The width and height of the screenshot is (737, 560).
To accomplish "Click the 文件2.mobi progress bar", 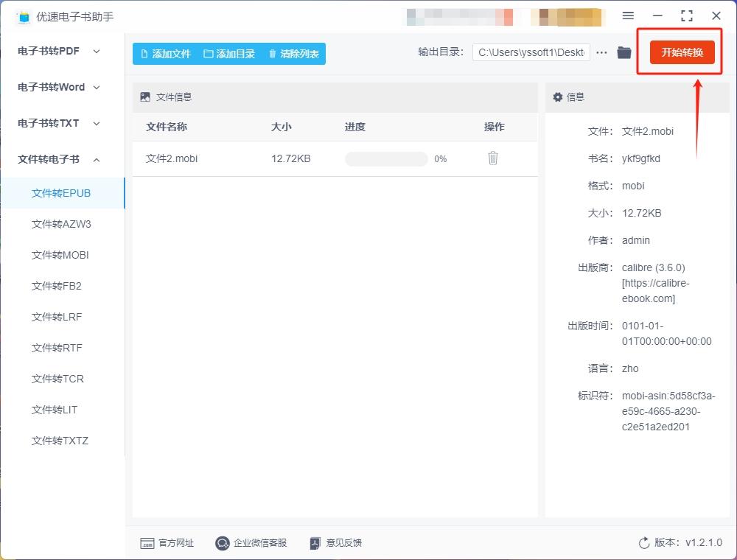I will click(386, 159).
